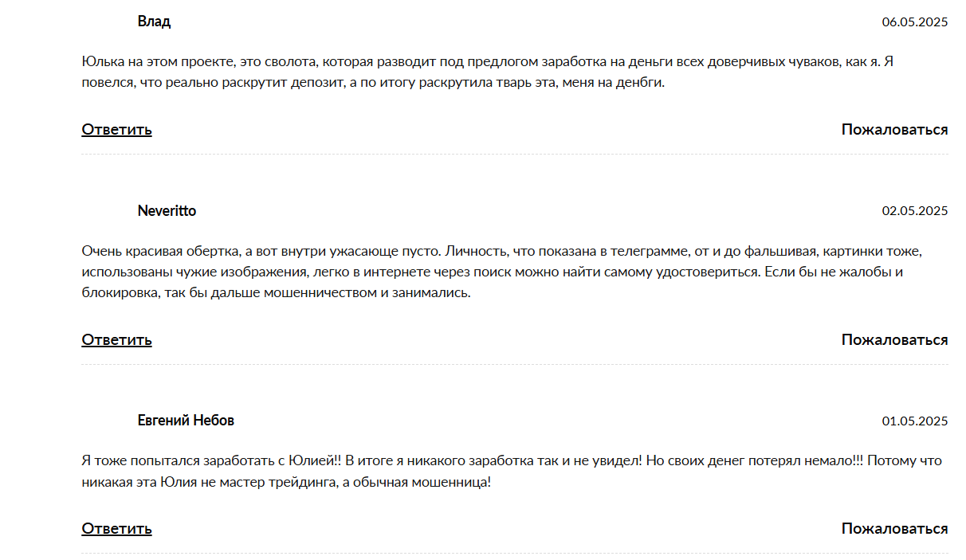The image size is (966, 560).
Task: Click the line starting "блокировка, так бы дальше"
Action: (x=276, y=292)
